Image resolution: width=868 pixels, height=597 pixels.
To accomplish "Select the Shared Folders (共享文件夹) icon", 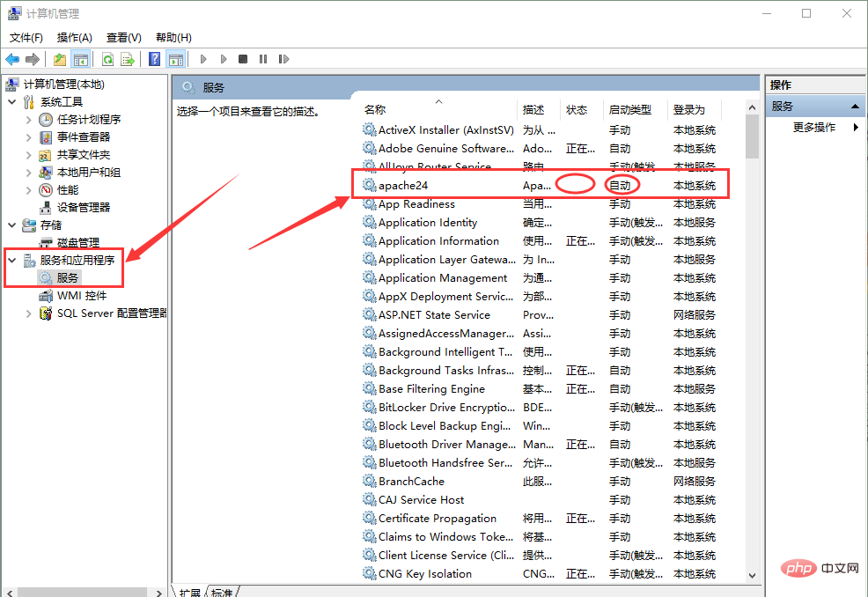I will point(46,155).
